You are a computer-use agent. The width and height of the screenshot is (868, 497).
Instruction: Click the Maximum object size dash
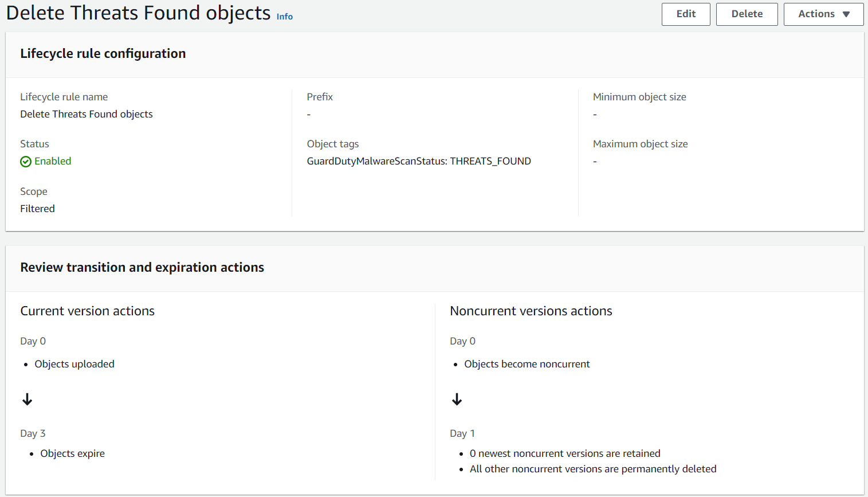(x=595, y=161)
